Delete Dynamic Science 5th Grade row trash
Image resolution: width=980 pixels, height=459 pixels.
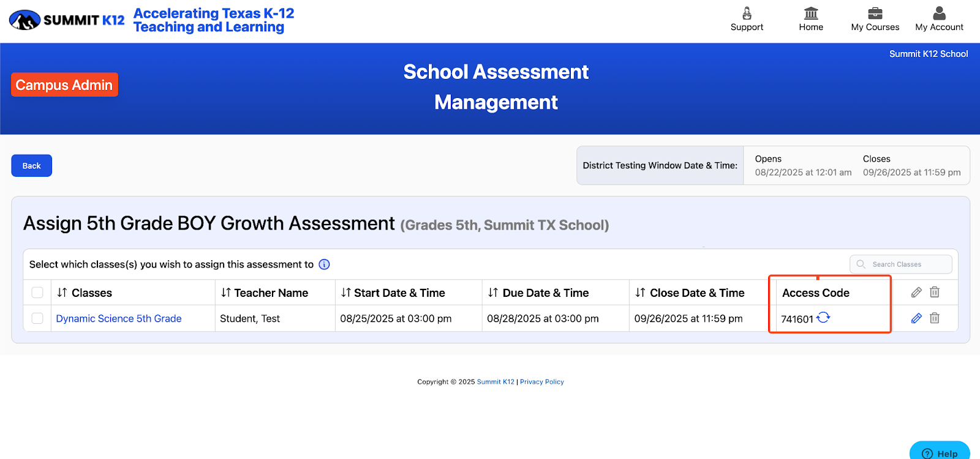[935, 318]
